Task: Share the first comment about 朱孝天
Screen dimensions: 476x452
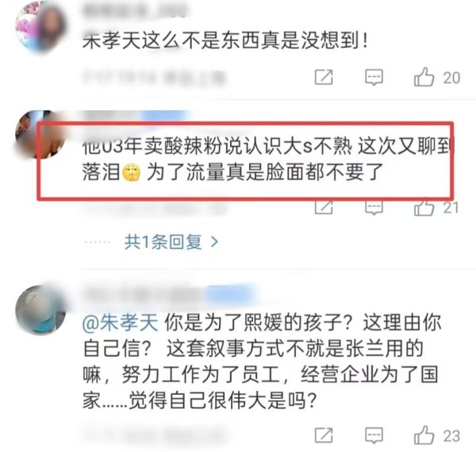Action: [x=324, y=77]
